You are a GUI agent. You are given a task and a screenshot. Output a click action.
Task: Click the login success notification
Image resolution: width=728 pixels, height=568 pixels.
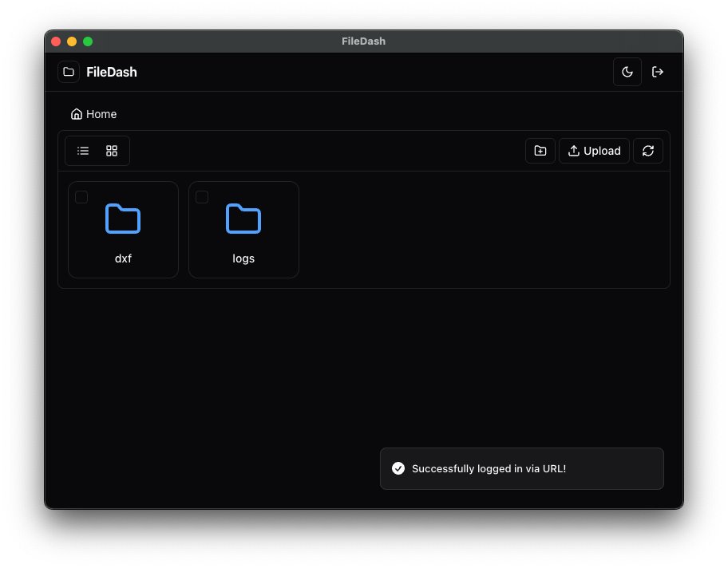(x=521, y=468)
